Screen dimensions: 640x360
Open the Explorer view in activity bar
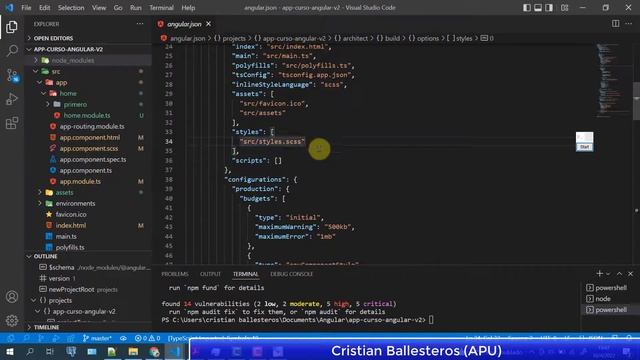coord(12,27)
